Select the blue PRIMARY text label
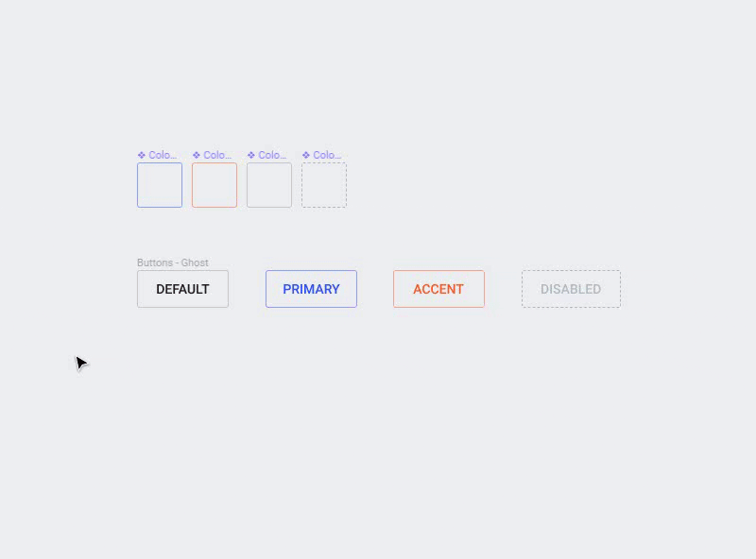The image size is (756, 559). [312, 289]
